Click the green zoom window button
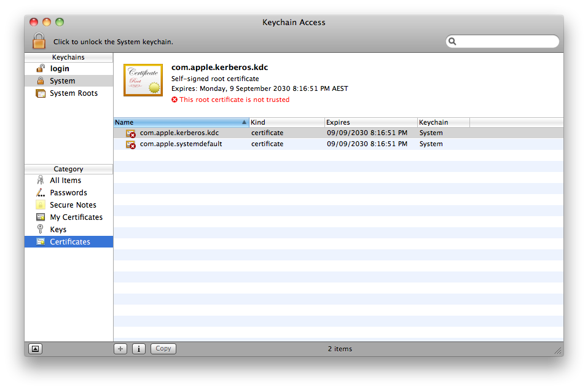Viewport: 588px width, 390px height. pyautogui.click(x=59, y=22)
